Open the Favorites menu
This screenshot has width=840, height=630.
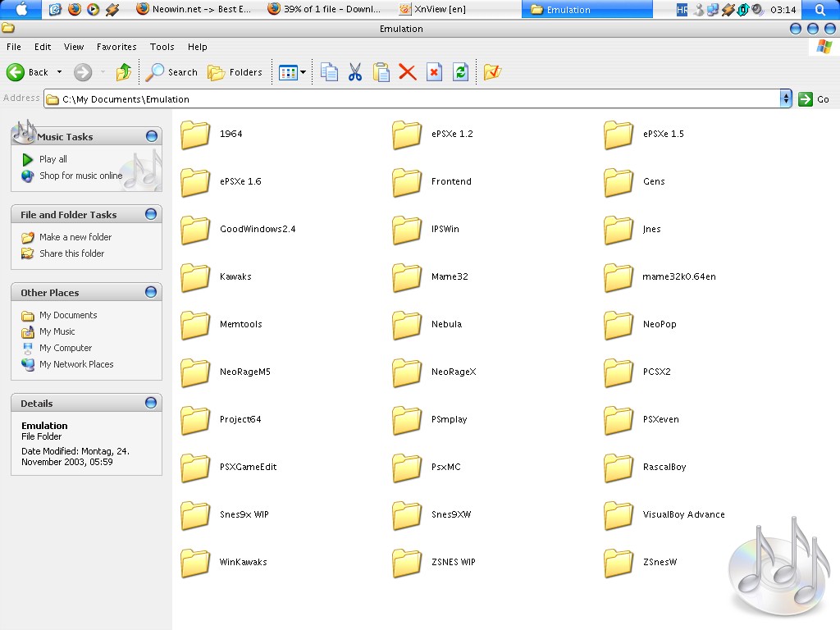click(116, 47)
